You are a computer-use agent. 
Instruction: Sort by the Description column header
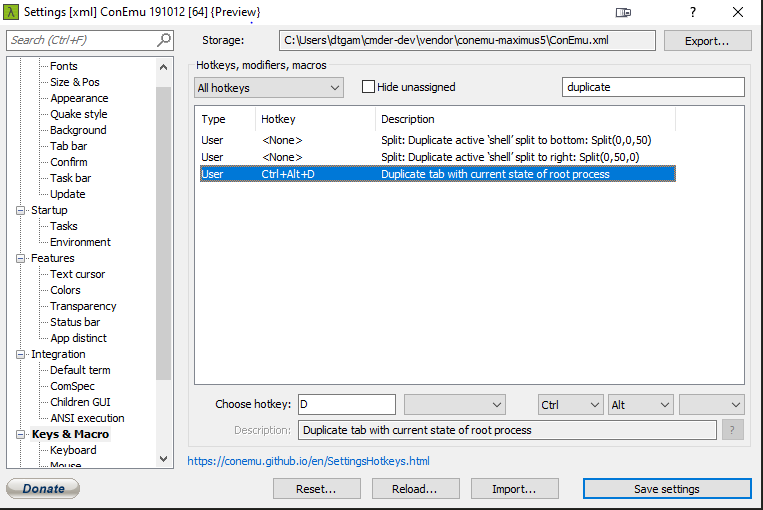pyautogui.click(x=526, y=119)
